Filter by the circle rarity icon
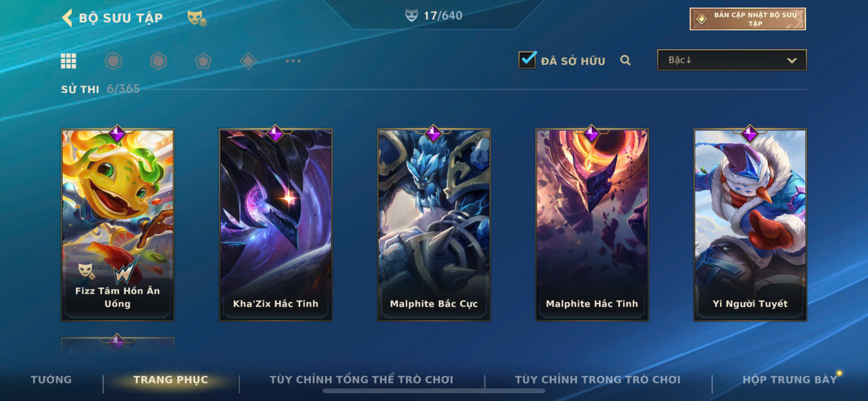 113,61
